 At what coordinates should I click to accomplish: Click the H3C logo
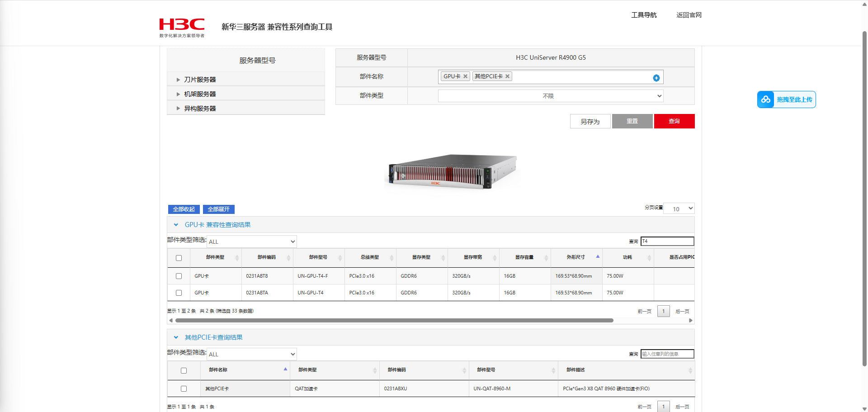[182, 28]
